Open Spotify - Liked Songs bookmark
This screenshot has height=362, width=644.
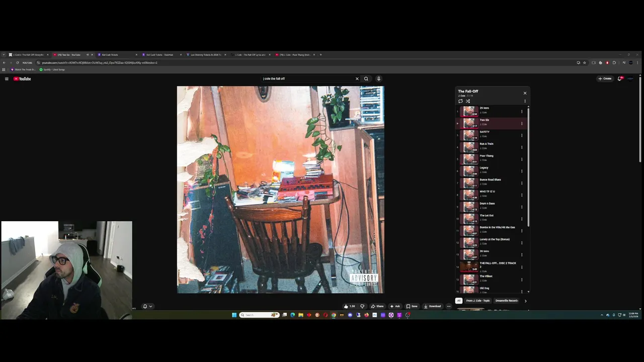click(52, 69)
